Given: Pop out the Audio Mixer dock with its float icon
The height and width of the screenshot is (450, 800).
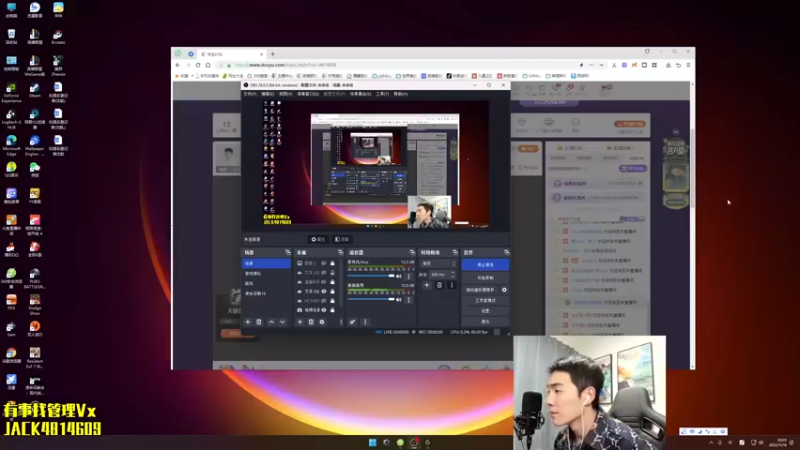Looking at the screenshot, I should click(412, 253).
